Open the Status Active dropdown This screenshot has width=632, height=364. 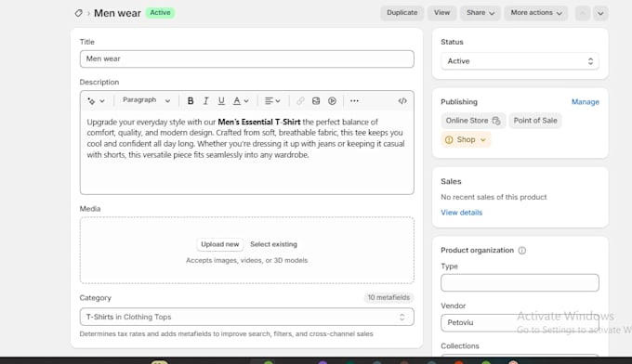click(520, 61)
